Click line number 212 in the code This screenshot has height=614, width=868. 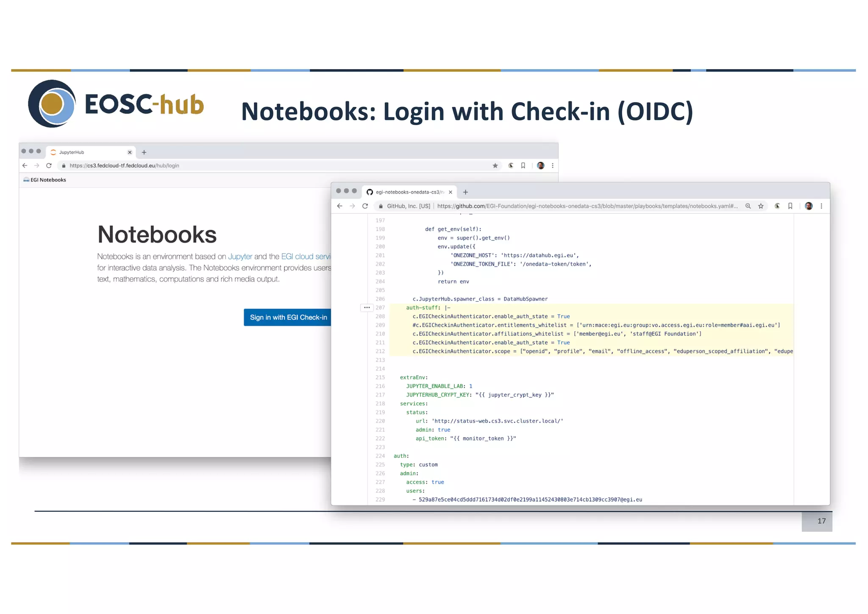tap(380, 352)
